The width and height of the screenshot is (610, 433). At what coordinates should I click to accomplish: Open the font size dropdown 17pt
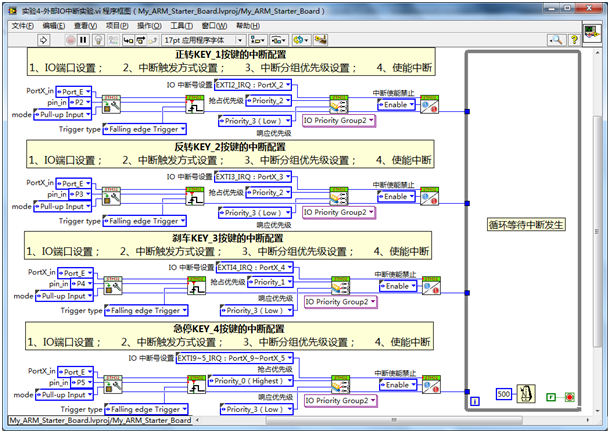tap(203, 40)
